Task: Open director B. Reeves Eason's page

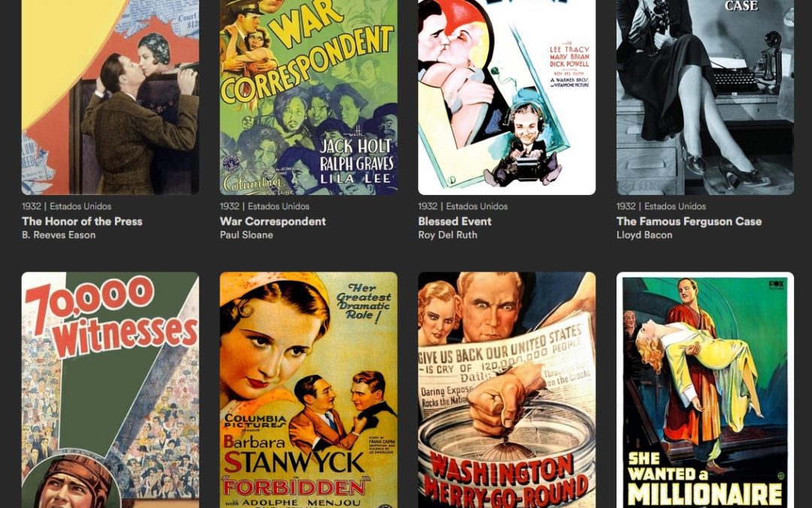Action: (x=59, y=235)
